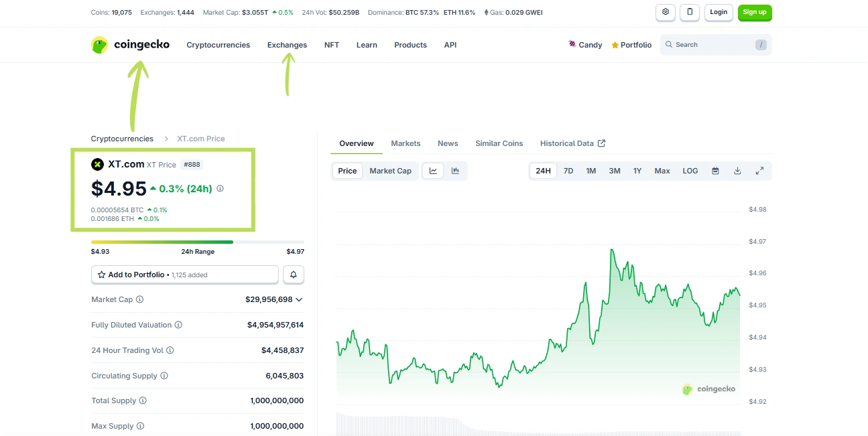Open the NFT nav menu
This screenshot has height=436, width=868.
[x=332, y=45]
